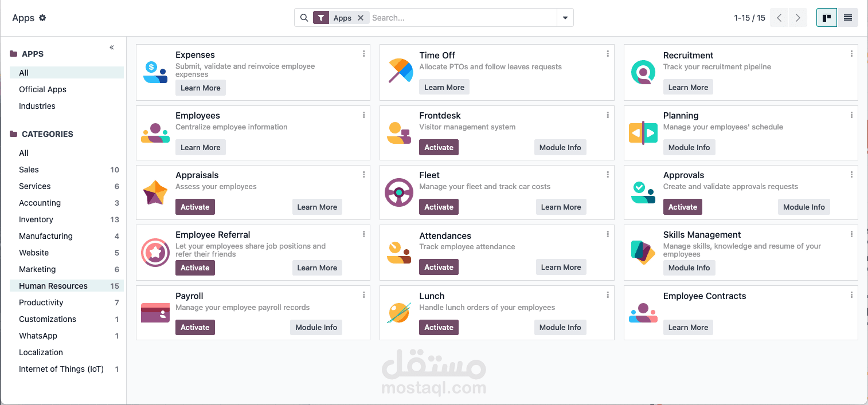
Task: Select the Marketing category
Action: pos(67,269)
